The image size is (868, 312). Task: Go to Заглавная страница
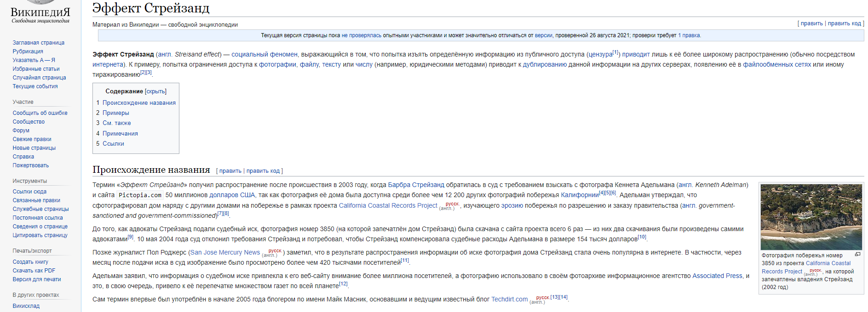(39, 43)
